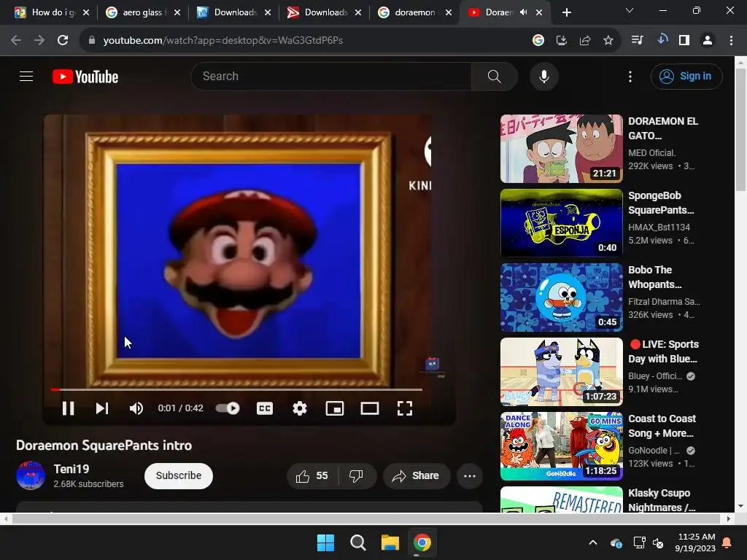The height and width of the screenshot is (560, 747).
Task: Click the install app icon in address bar
Action: click(561, 40)
